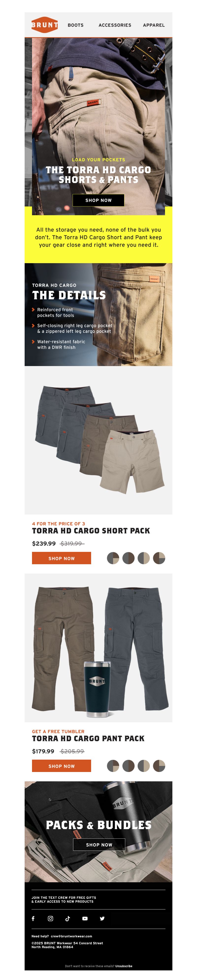The image size is (197, 980).
Task: Choose last color swatch for Short Pack
Action: pyautogui.click(x=159, y=558)
